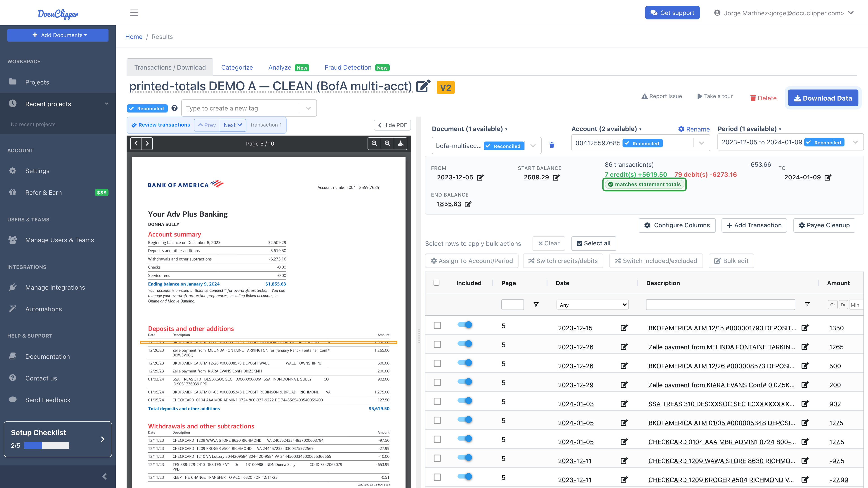Download the PDF with the viewer download icon

point(401,143)
